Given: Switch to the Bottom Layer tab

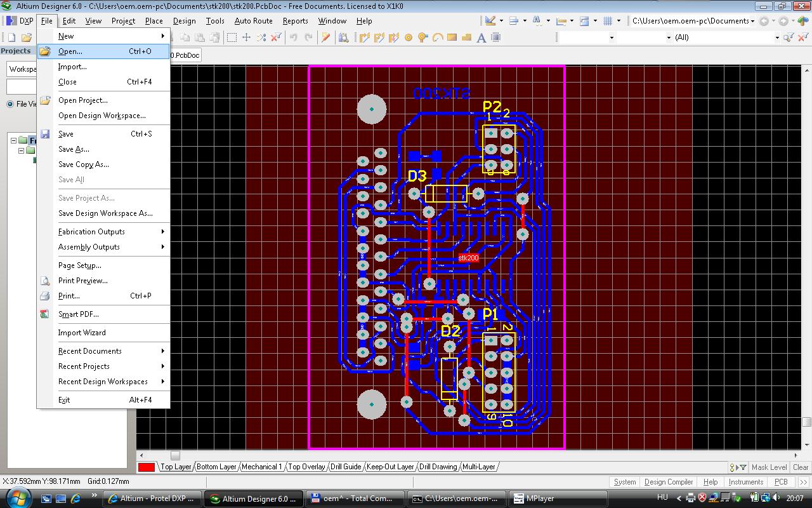Looking at the screenshot, I should pos(216,467).
